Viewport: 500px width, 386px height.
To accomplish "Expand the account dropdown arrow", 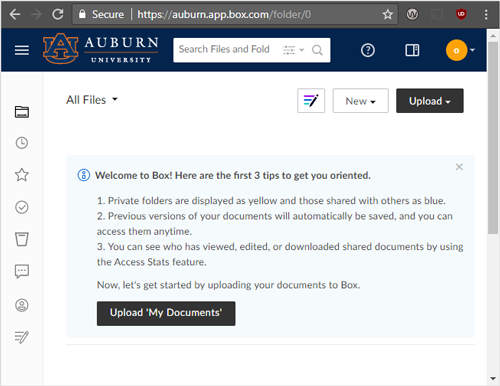I will point(472,50).
